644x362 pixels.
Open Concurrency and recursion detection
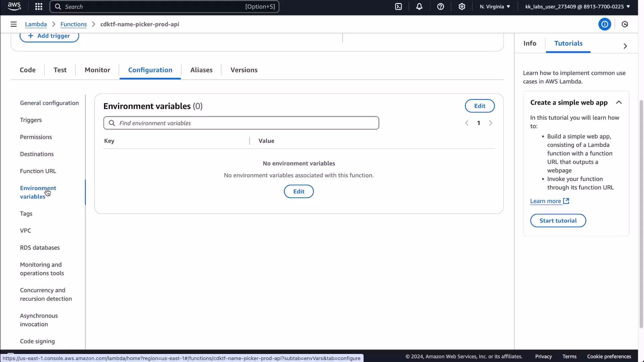(46, 294)
